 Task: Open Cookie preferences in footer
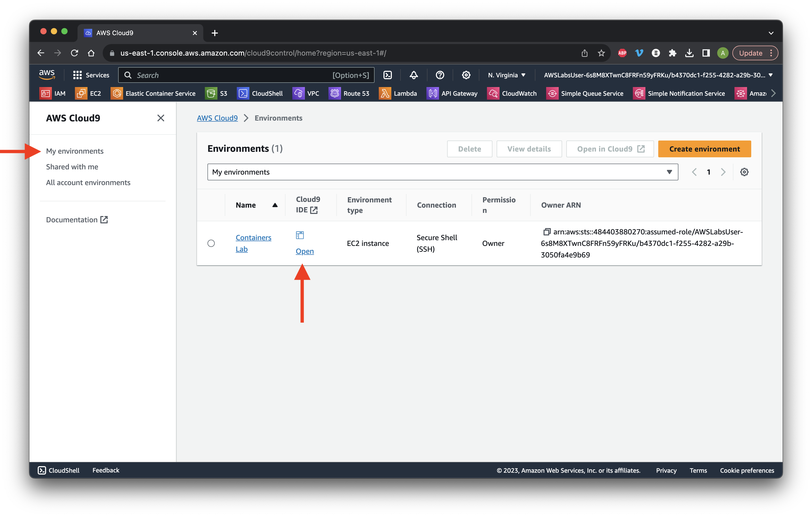tap(747, 470)
